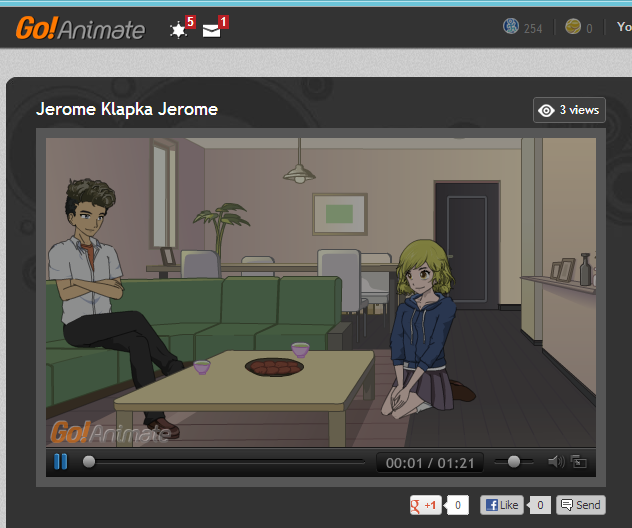Open the star notifications icon
This screenshot has height=528, width=632.
click(178, 30)
